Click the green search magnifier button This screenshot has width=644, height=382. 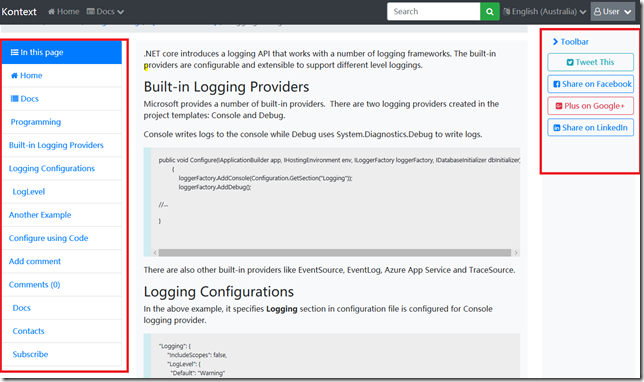pyautogui.click(x=490, y=12)
